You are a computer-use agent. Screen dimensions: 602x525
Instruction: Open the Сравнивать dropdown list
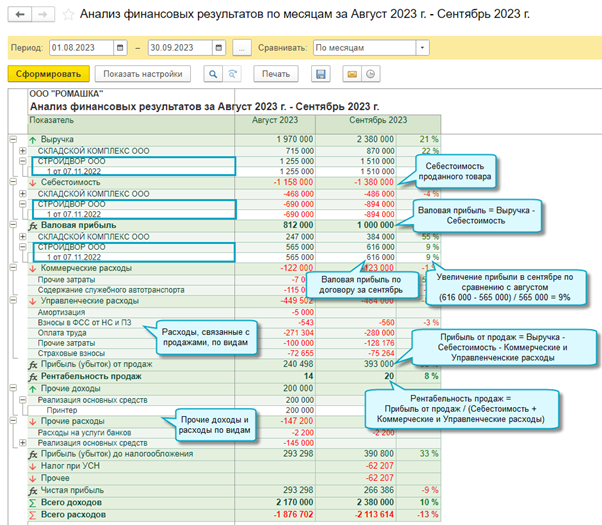coord(422,48)
